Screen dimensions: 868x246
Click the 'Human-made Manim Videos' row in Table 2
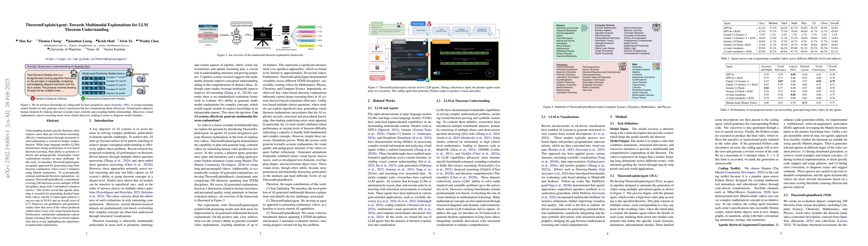coord(781,102)
